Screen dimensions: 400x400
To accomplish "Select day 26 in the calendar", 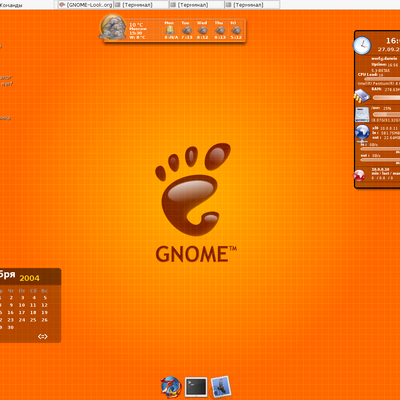I will (44, 320).
